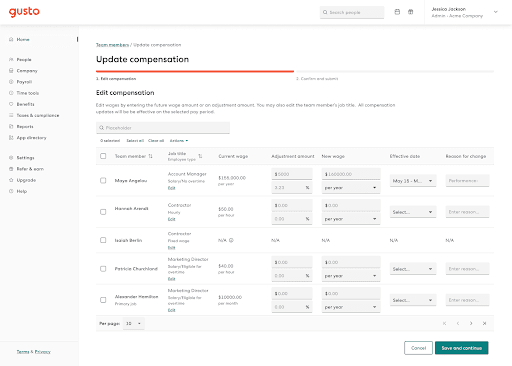
Task: Click the search magnifier in Search people
Action: pyautogui.click(x=325, y=12)
